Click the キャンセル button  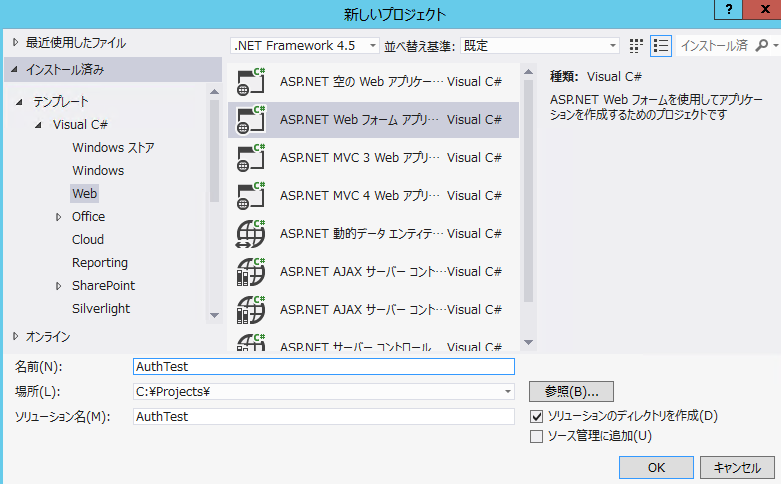point(737,468)
